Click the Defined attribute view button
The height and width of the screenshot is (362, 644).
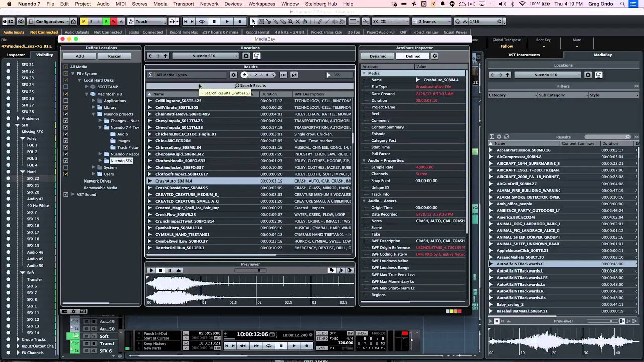point(413,56)
